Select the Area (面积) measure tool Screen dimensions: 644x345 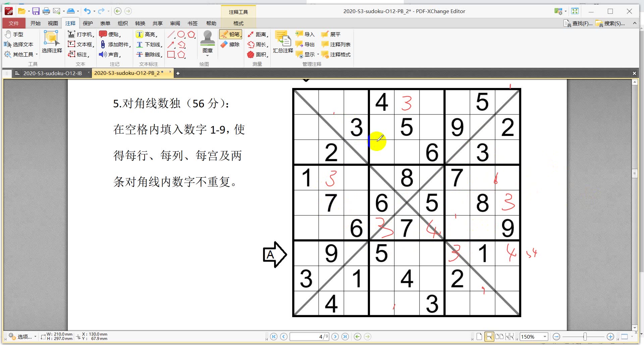point(257,54)
